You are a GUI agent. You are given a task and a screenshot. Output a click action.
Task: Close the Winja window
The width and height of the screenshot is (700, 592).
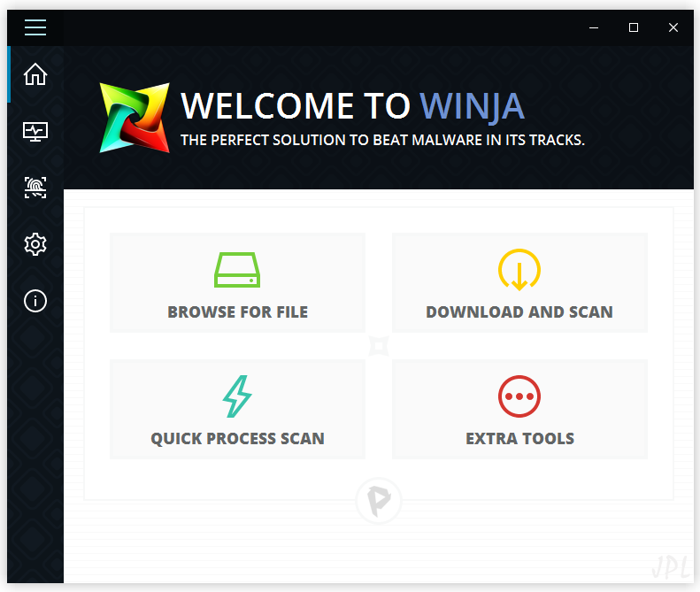coord(673,27)
